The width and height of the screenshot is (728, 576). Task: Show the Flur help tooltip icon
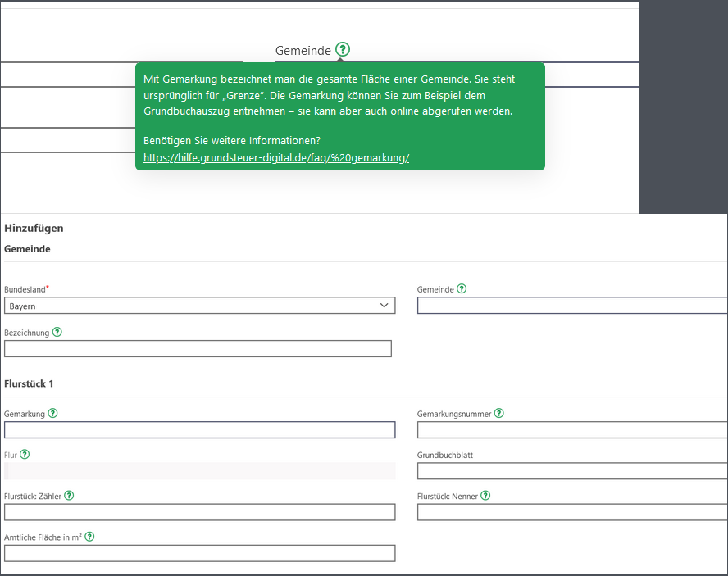25,455
